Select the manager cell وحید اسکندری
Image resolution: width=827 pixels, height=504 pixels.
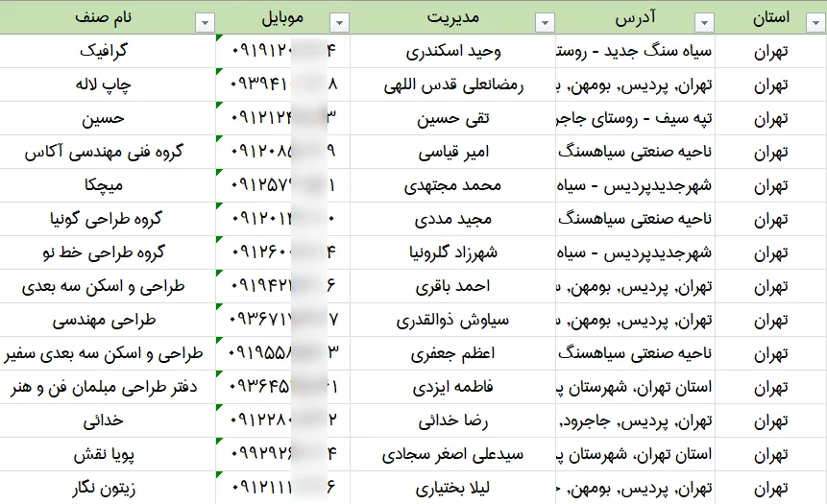point(453,51)
